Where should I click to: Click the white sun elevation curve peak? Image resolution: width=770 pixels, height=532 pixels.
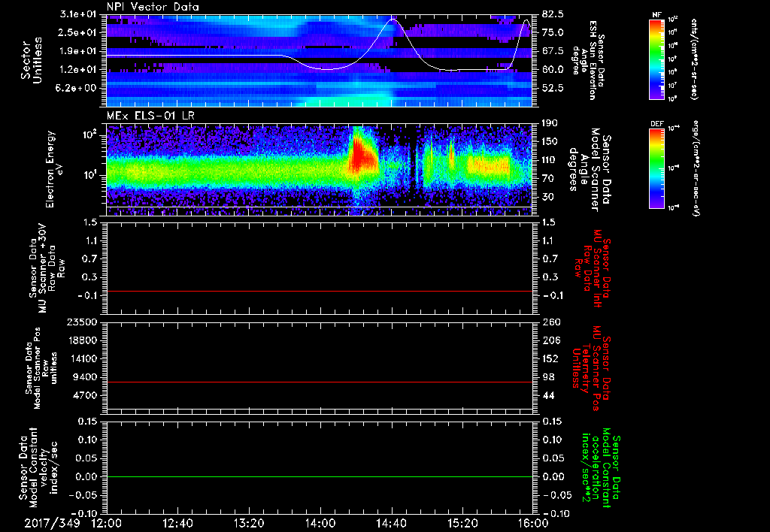[x=392, y=20]
